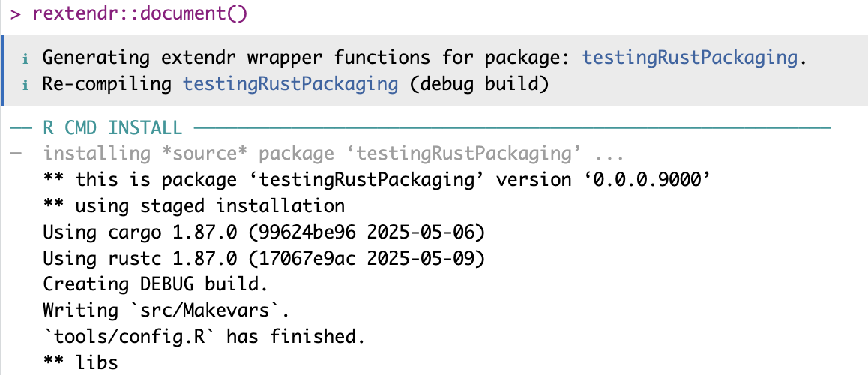Open testingRustPackaging link in the Re-compiling line
Viewport: 868px width, 375px height.
(x=290, y=83)
